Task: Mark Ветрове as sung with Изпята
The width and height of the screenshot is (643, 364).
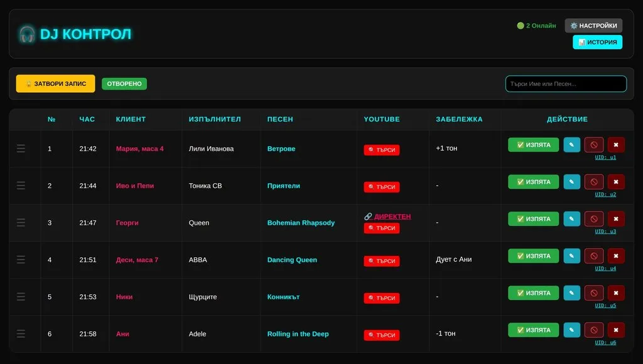Action: pyautogui.click(x=533, y=145)
